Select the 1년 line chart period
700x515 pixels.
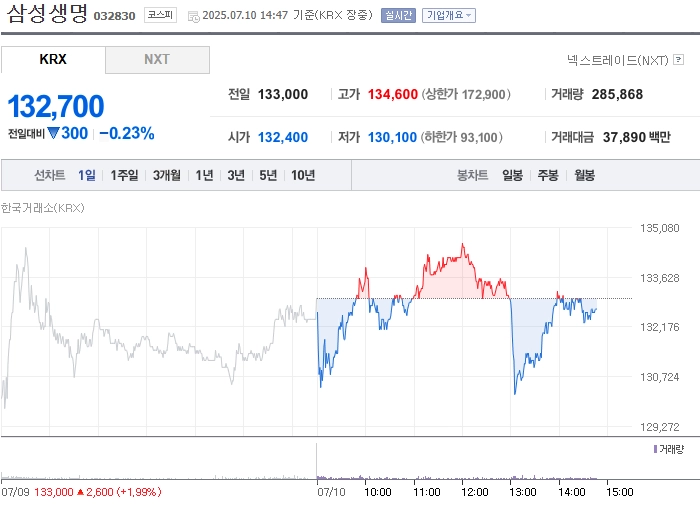[204, 175]
